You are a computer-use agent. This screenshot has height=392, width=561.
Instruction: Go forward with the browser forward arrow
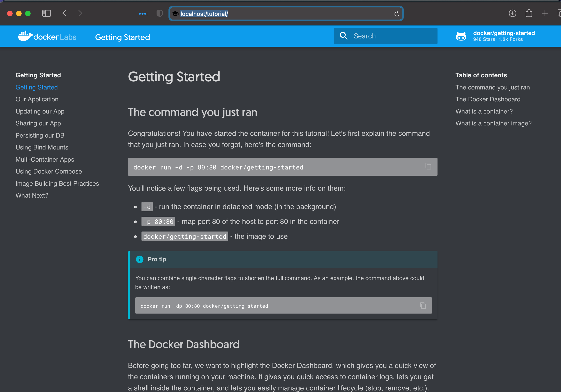(80, 13)
